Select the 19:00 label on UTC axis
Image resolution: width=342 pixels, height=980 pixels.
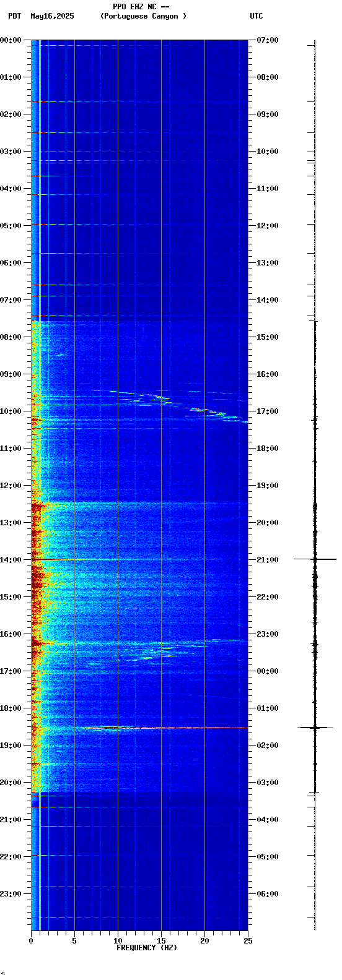click(x=267, y=486)
